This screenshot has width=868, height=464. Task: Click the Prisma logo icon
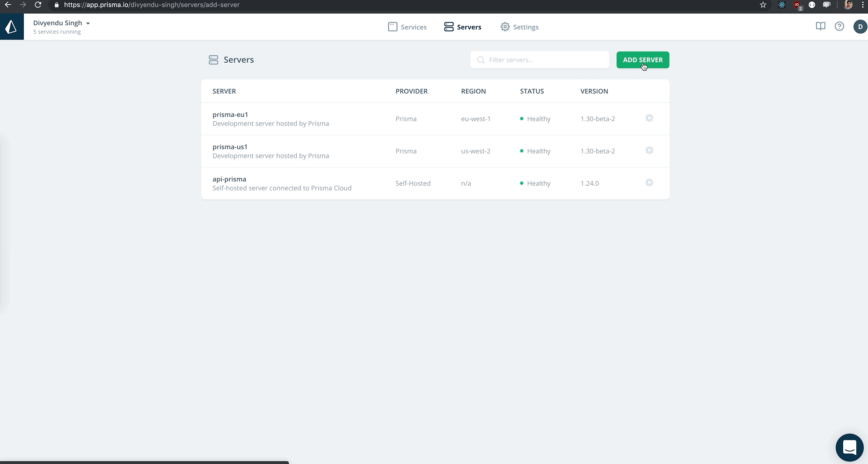pos(12,27)
